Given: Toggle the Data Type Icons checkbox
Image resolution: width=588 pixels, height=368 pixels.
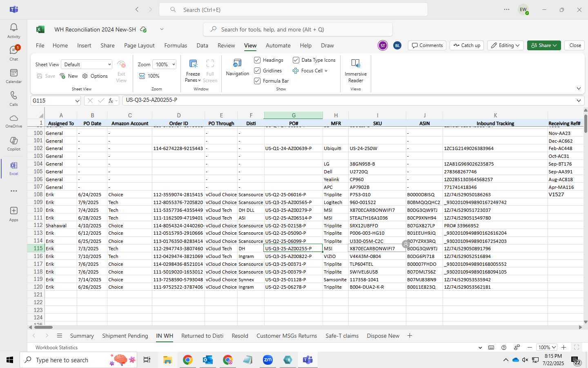Looking at the screenshot, I should point(296,60).
